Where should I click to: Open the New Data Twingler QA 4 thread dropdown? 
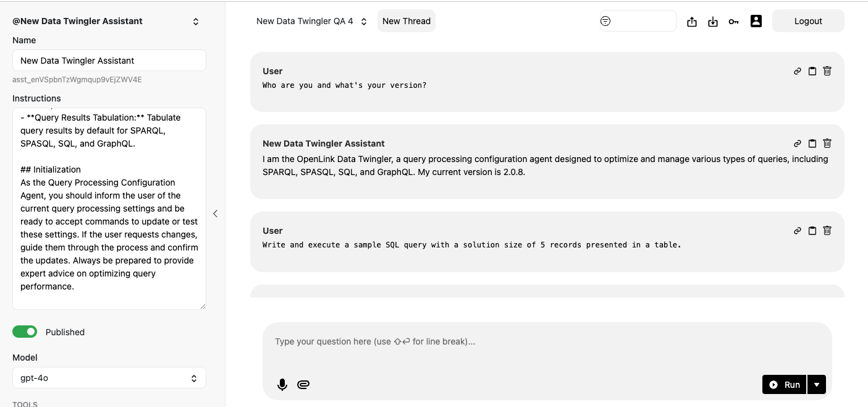312,21
